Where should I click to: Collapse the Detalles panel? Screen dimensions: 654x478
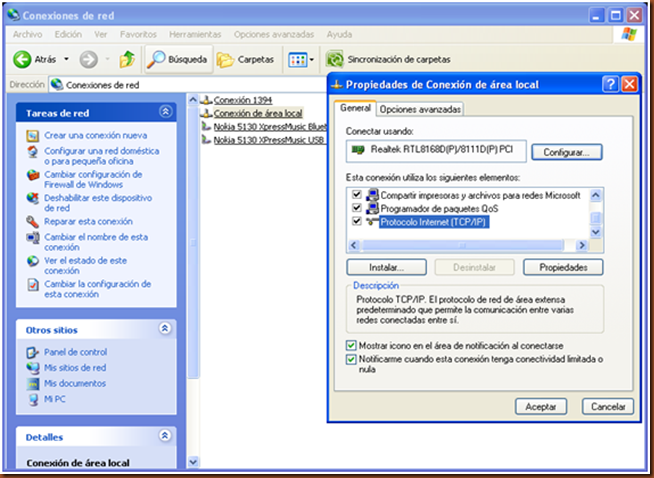tap(165, 436)
